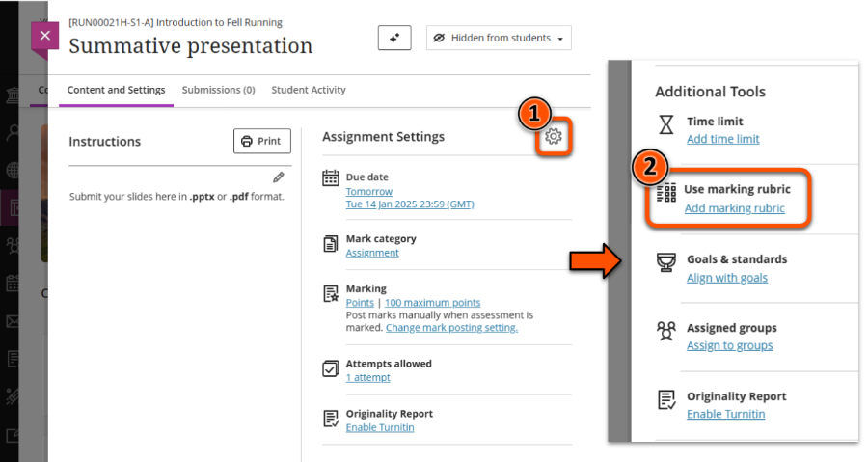Expand Hidden from students visibility dropdown
The height and width of the screenshot is (462, 868).
pos(499,38)
